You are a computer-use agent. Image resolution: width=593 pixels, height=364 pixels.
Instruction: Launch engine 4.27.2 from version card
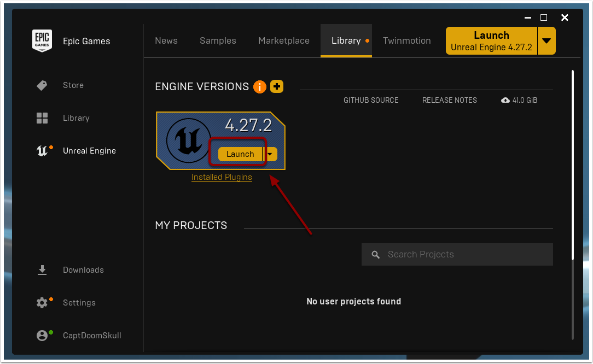coord(240,154)
